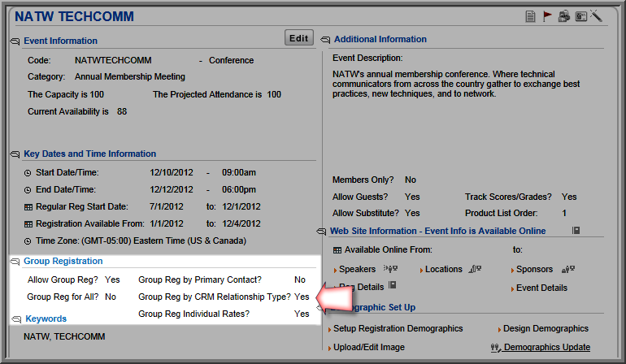Image resolution: width=626 pixels, height=364 pixels.
Task: Open the attendees group icon in header
Action: click(563, 16)
